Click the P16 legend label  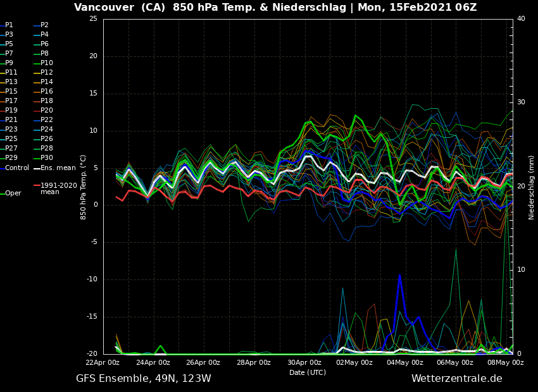(x=47, y=92)
